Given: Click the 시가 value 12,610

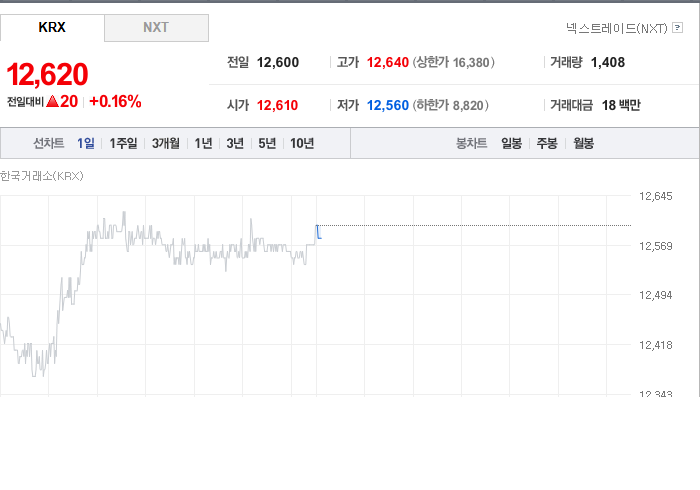Looking at the screenshot, I should click(277, 105).
